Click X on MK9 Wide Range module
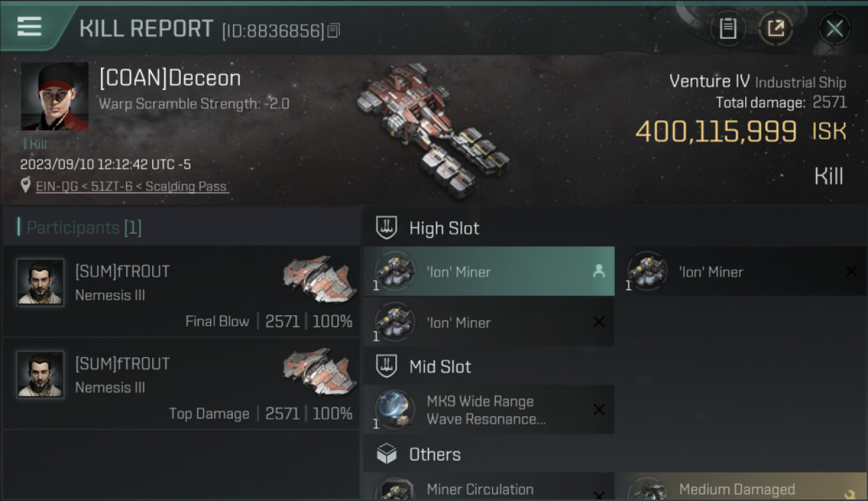 click(599, 409)
